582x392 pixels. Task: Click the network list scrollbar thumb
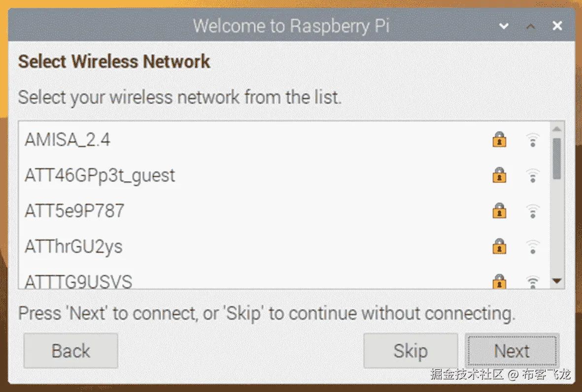pyautogui.click(x=557, y=159)
